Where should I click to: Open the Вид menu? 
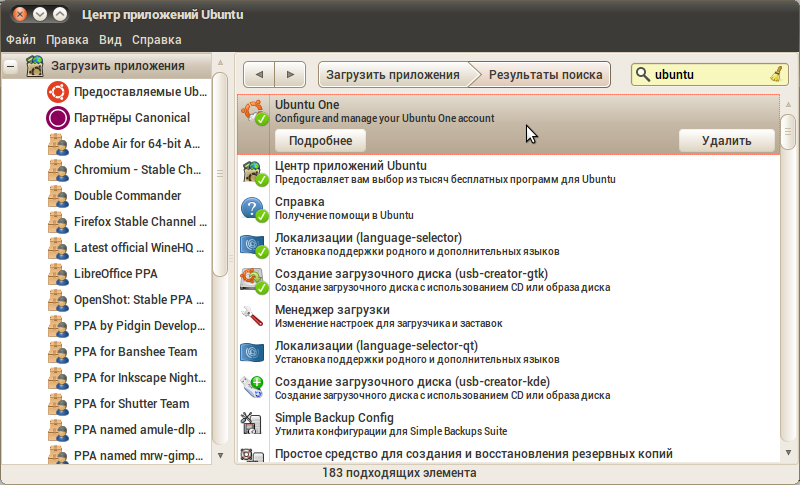tap(110, 40)
